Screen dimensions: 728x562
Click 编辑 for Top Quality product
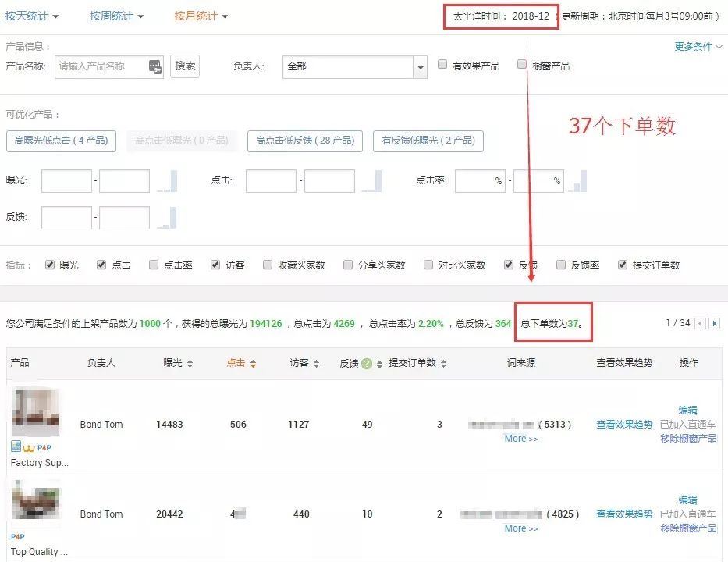point(687,500)
